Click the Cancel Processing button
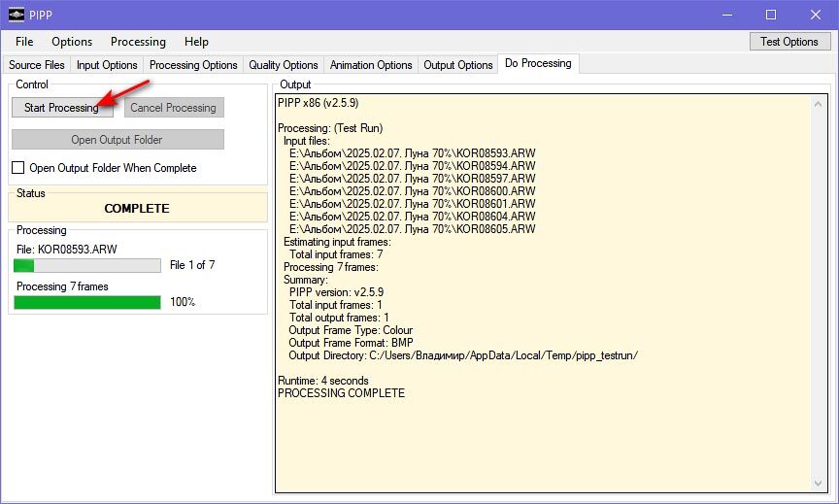 174,108
